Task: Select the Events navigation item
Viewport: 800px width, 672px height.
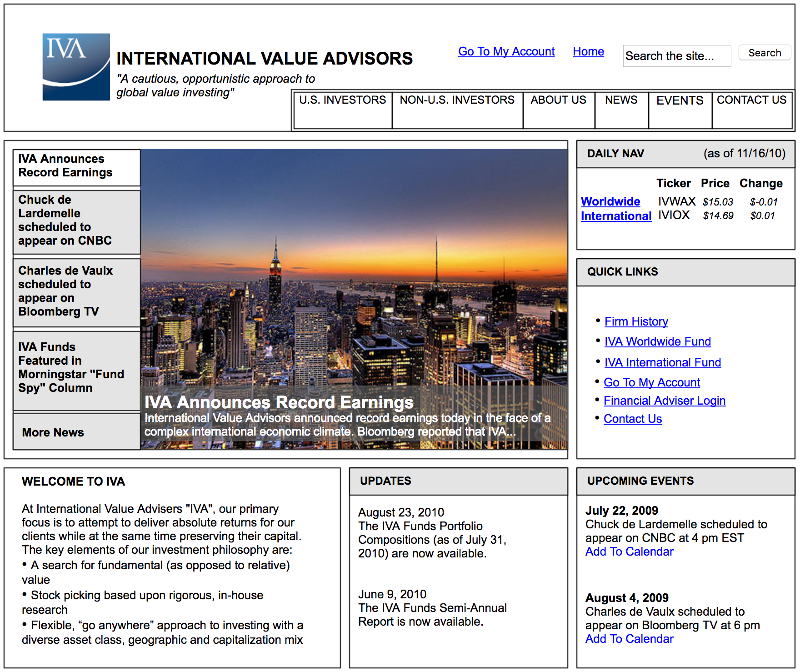Action: coord(680,110)
